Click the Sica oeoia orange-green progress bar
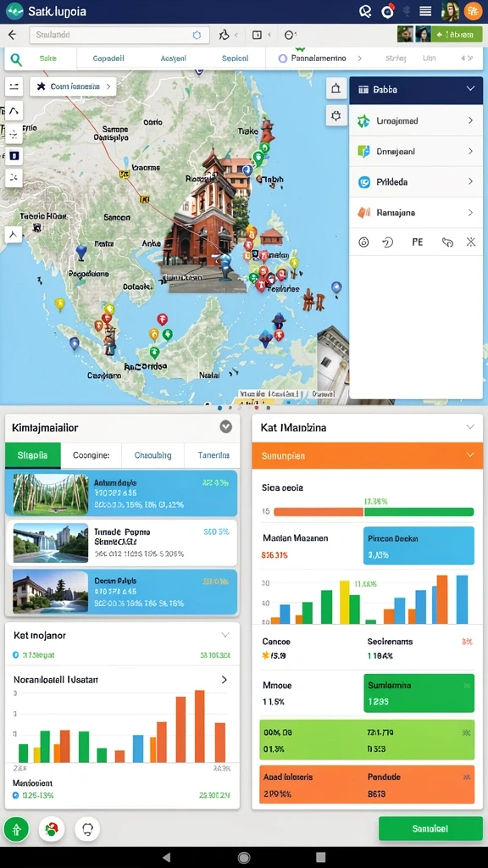The height and width of the screenshot is (868, 488). tap(374, 511)
